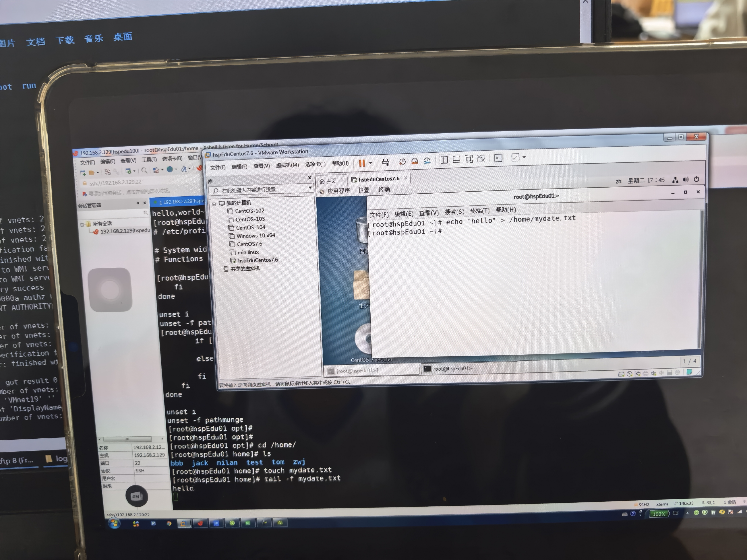Click the volume speaker icon in CentOS bar

686,180
